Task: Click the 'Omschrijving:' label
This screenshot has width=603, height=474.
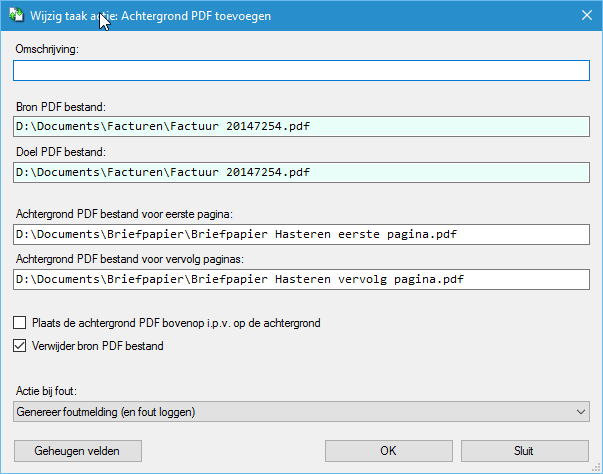Action: pyautogui.click(x=47, y=49)
